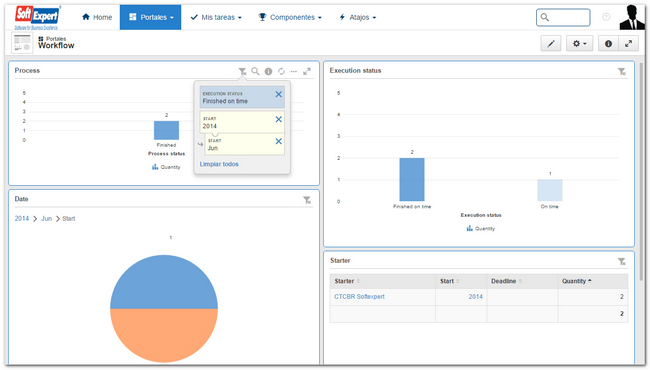This screenshot has height=370, width=650.
Task: Remove the Start Jun filter
Action: (x=279, y=141)
